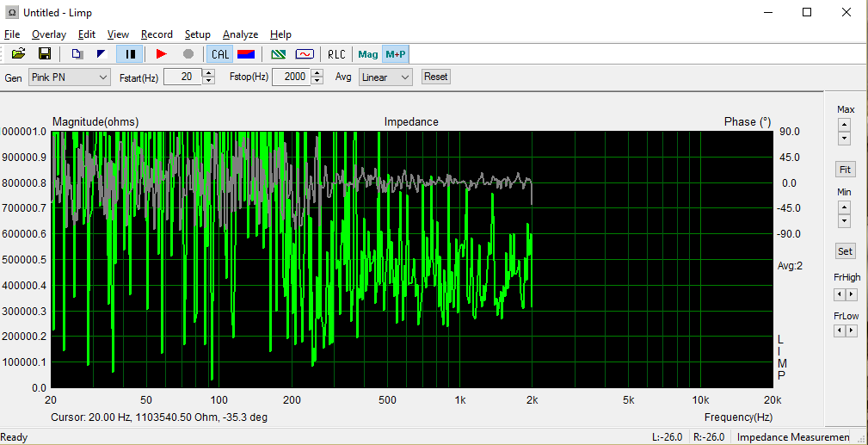The height and width of the screenshot is (445, 868).
Task: Click the 'Phase (°)' axis label
Action: coord(748,122)
